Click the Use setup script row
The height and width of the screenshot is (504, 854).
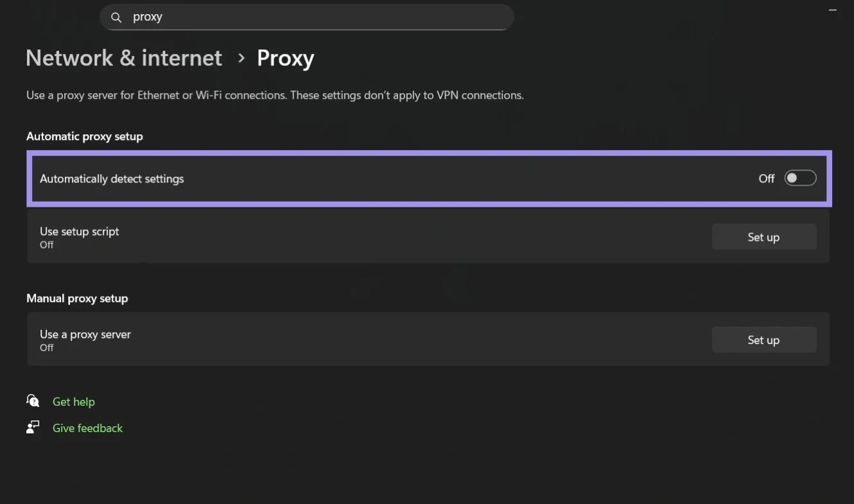[x=321, y=236]
